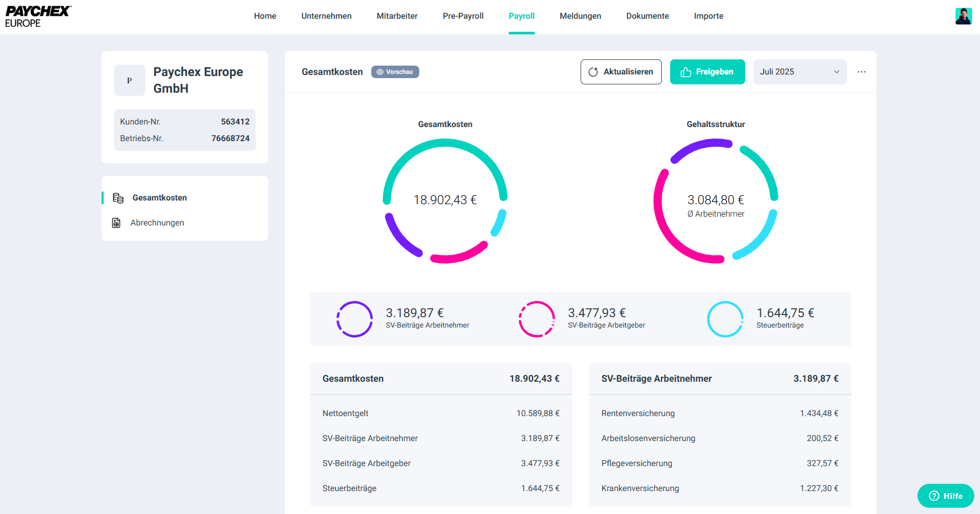Click the cyan Steuerbeiträge ring icon
980x514 pixels.
click(725, 319)
